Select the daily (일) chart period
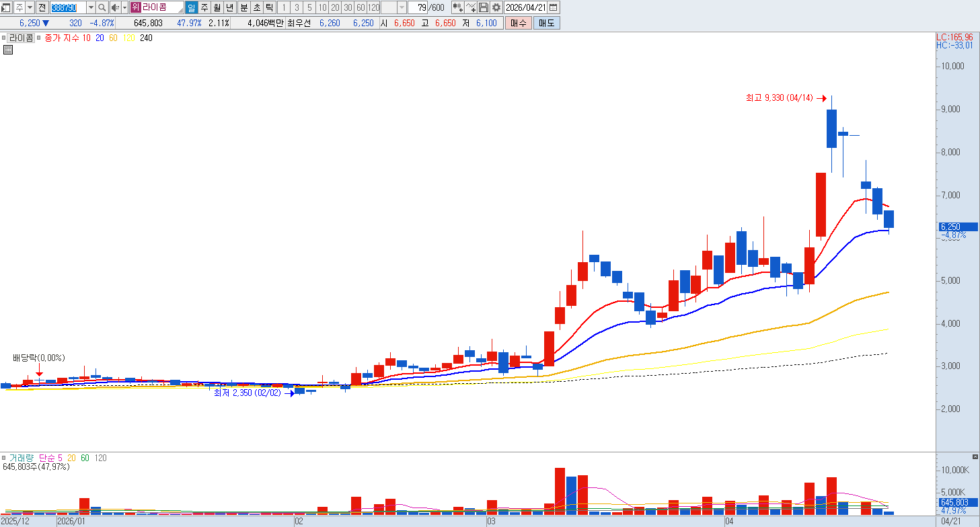 tap(191, 7)
